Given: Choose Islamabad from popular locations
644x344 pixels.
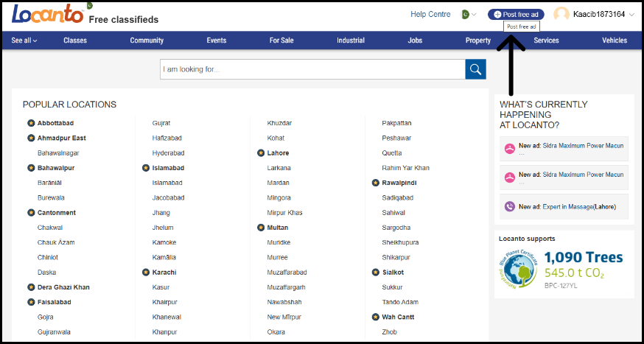Looking at the screenshot, I should click(x=168, y=168).
